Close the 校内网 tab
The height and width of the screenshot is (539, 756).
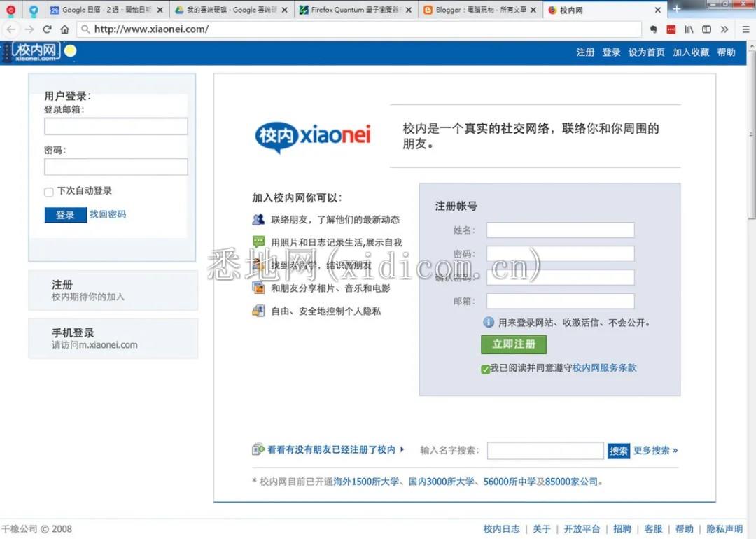(657, 10)
